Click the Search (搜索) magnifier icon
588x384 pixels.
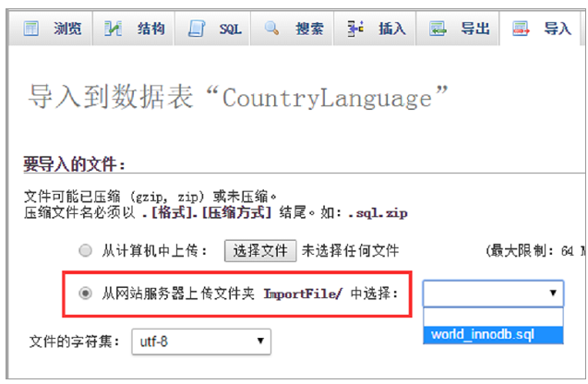[271, 29]
